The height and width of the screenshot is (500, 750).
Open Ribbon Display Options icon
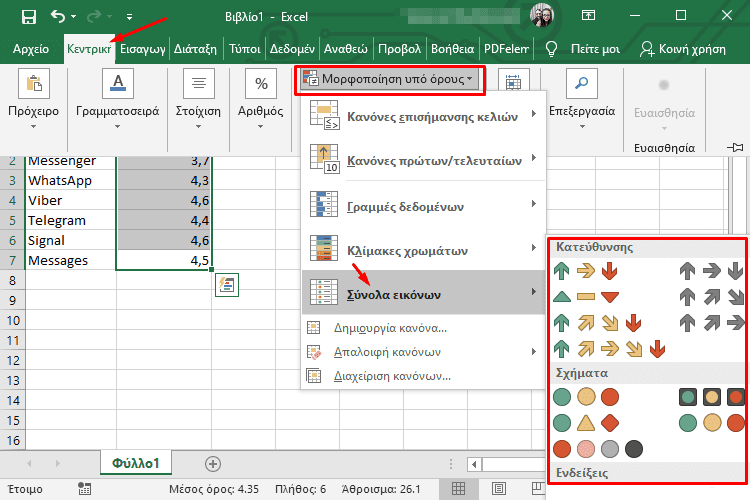[588, 16]
